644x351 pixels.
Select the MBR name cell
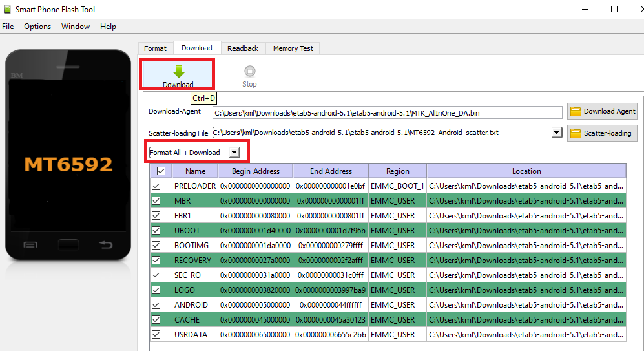195,200
